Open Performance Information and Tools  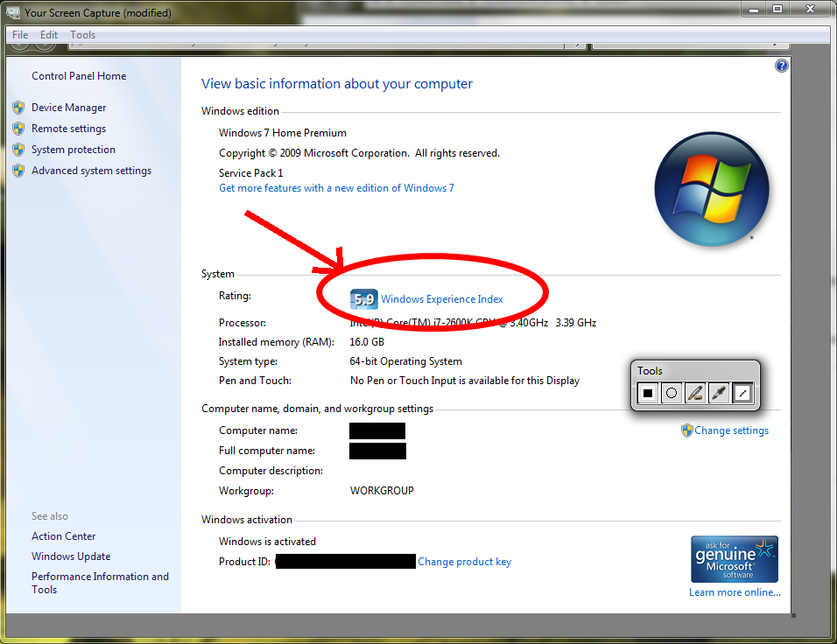(x=100, y=583)
